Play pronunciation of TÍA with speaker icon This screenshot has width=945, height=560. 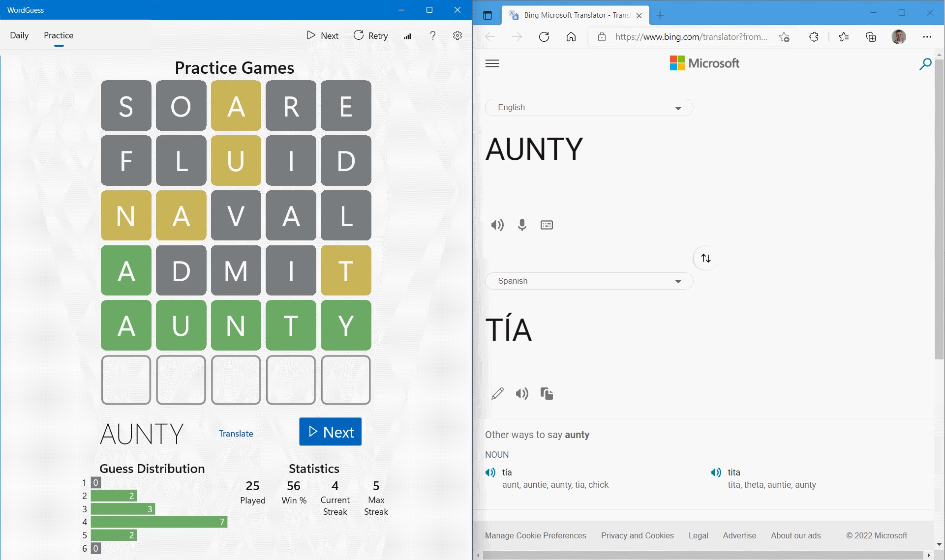coord(522,393)
